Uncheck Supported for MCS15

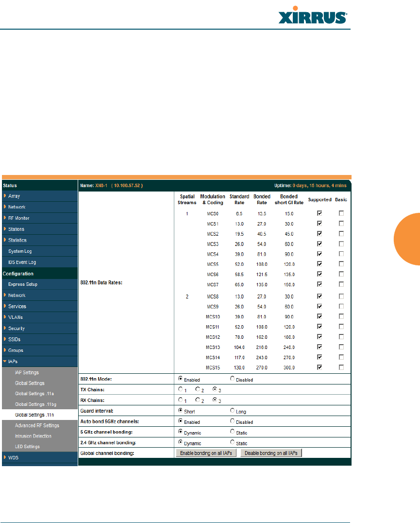(x=319, y=367)
